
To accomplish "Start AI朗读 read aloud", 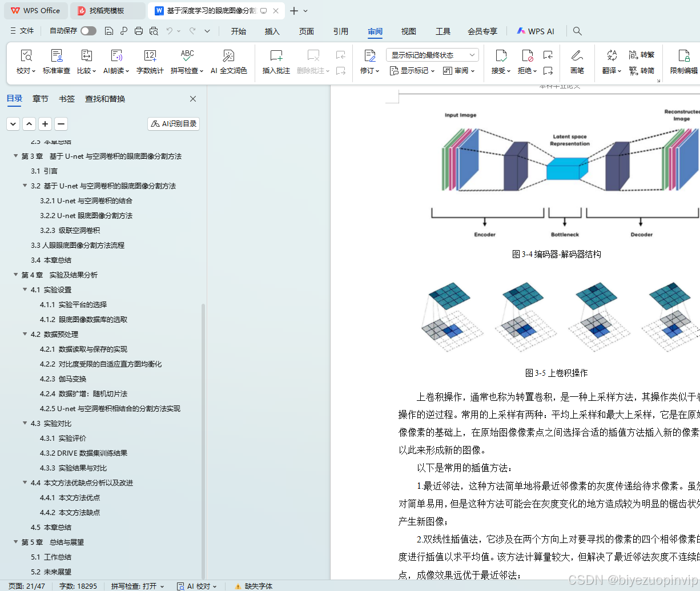I will [x=117, y=62].
